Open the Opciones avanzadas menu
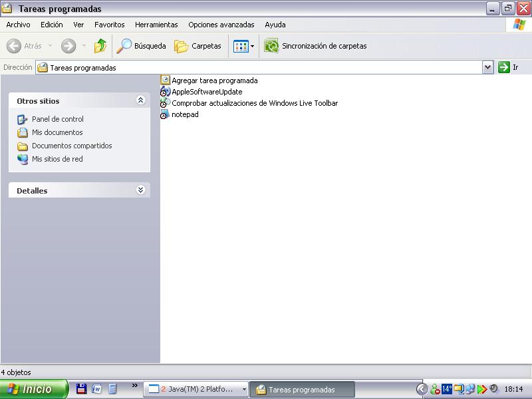 [221, 25]
